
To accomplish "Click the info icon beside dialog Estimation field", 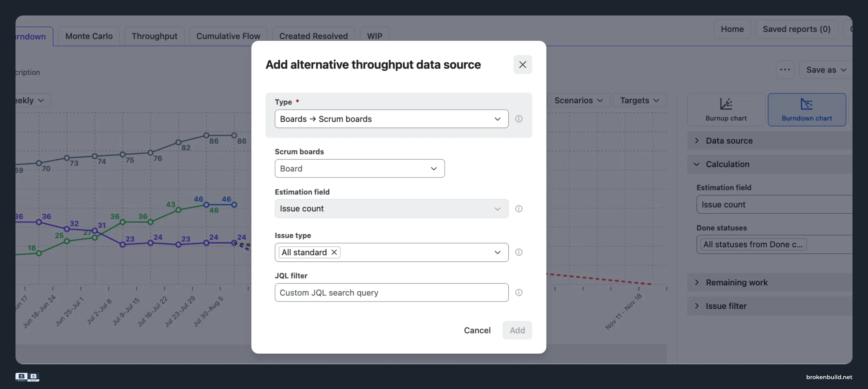I will tap(519, 209).
